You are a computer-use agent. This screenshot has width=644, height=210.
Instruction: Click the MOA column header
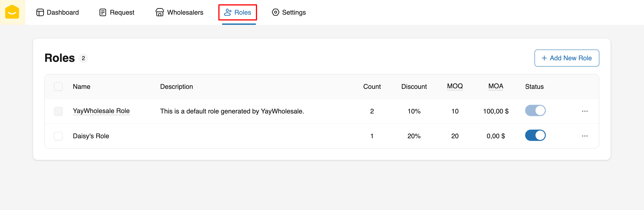(x=495, y=86)
